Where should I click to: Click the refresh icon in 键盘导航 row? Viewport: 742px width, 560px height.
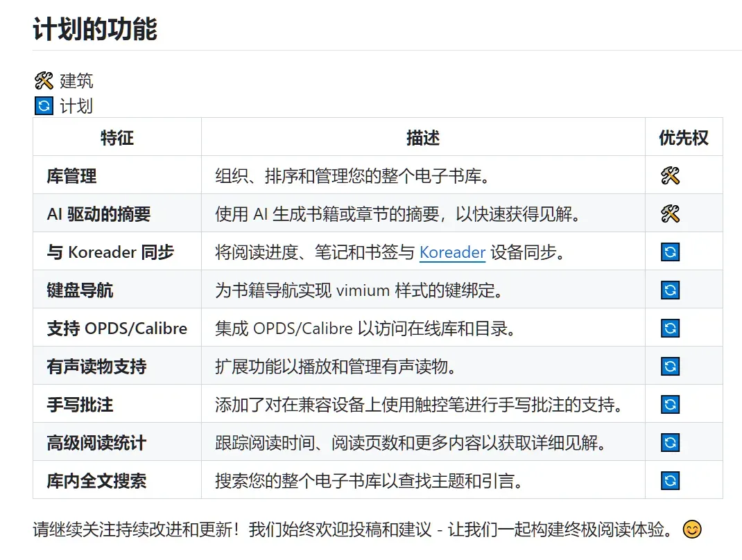(x=670, y=290)
